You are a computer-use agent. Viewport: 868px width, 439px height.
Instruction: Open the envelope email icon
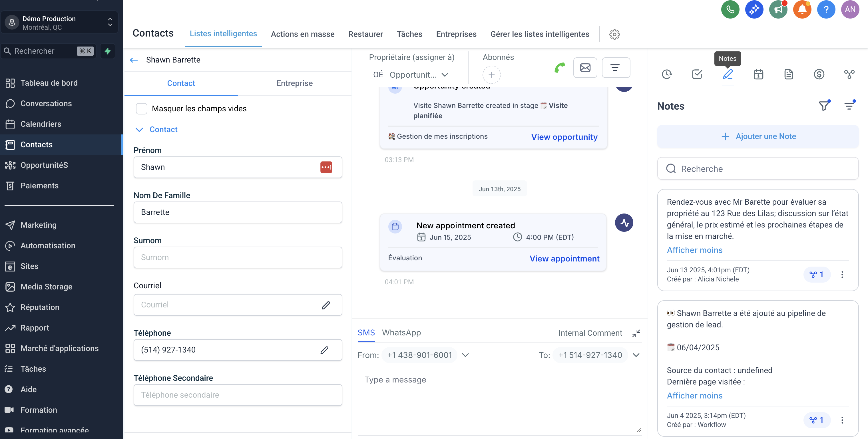pos(585,68)
